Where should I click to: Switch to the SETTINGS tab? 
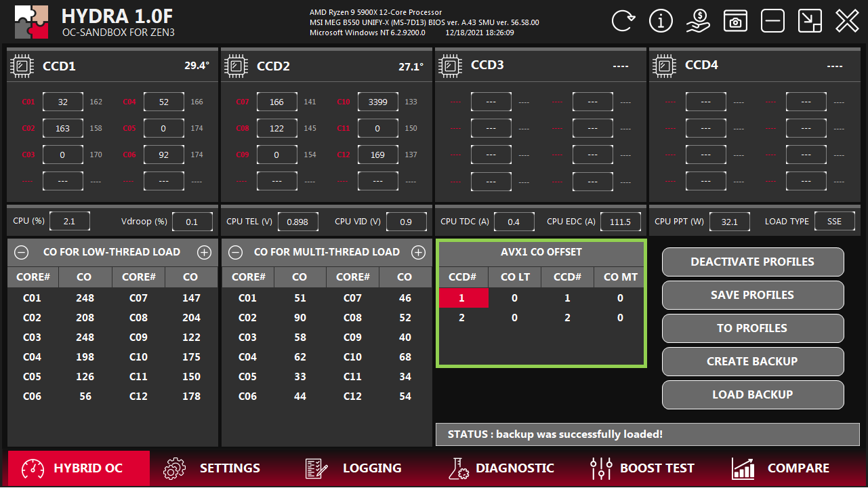click(212, 468)
